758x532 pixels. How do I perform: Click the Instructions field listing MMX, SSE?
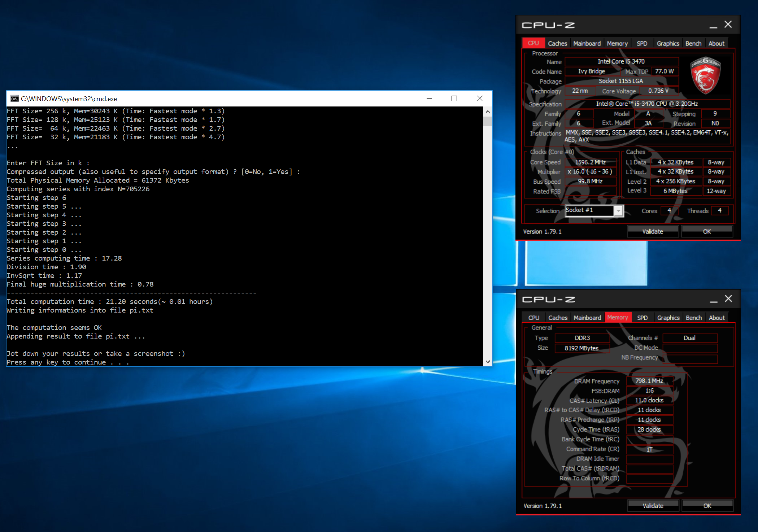647,136
